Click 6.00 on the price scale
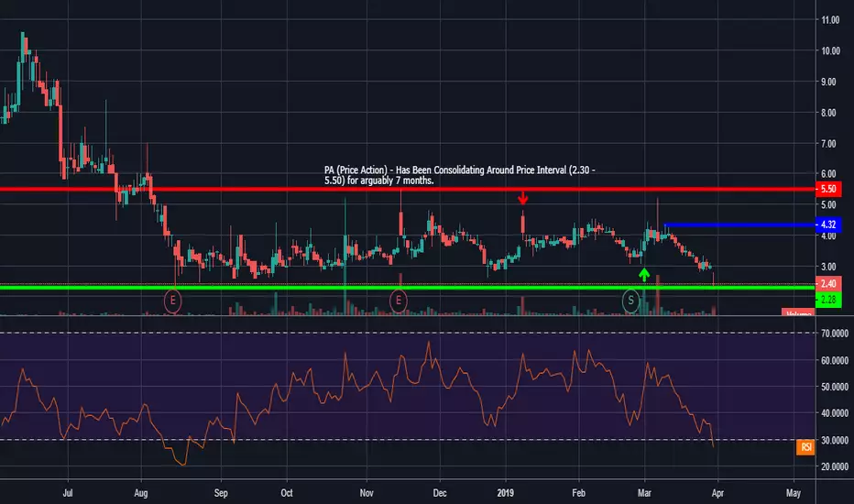 829,174
